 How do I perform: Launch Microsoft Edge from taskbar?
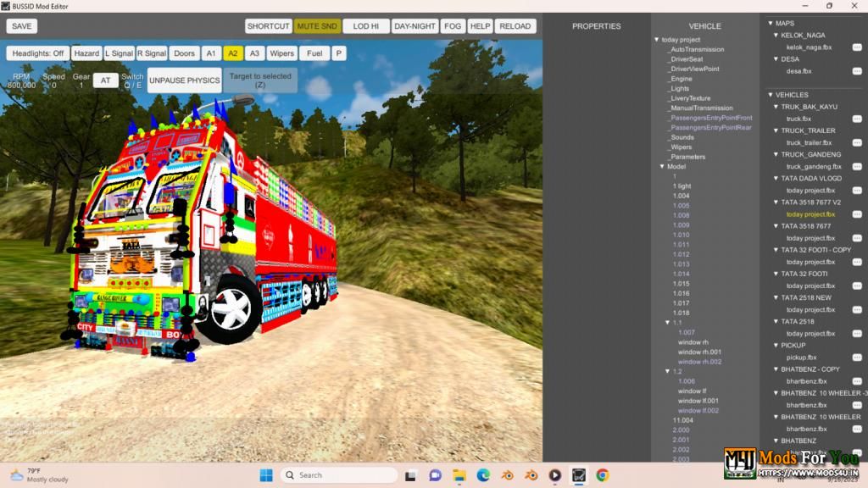pos(483,475)
